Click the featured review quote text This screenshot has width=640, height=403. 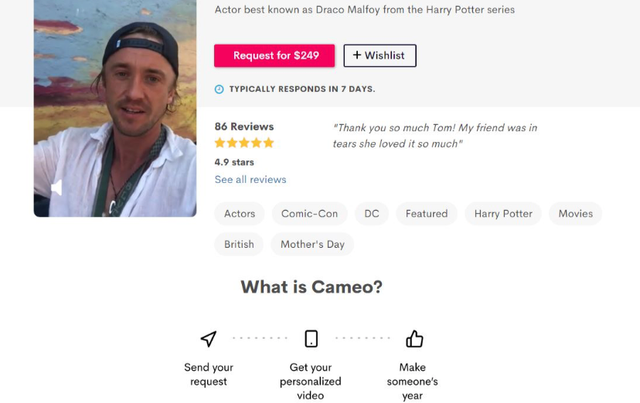point(435,136)
